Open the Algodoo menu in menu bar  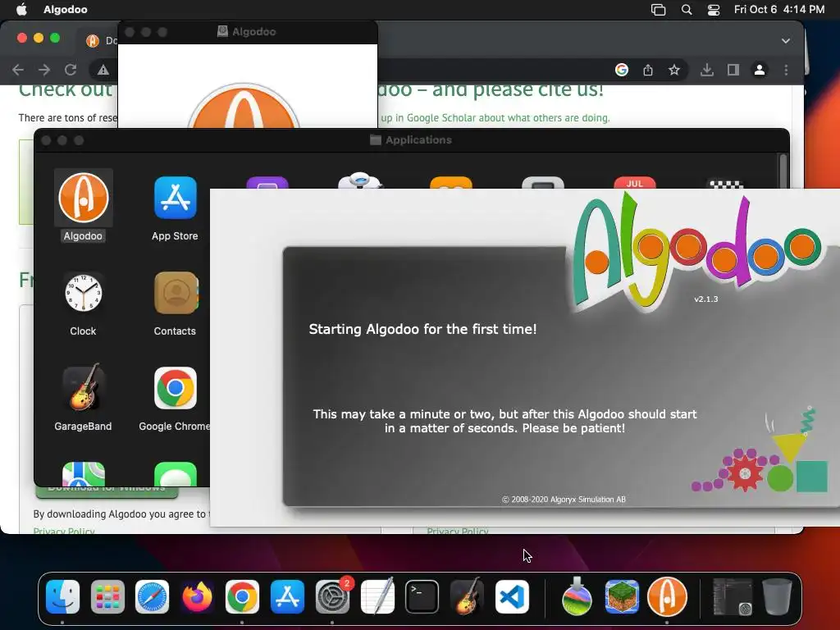[66, 9]
